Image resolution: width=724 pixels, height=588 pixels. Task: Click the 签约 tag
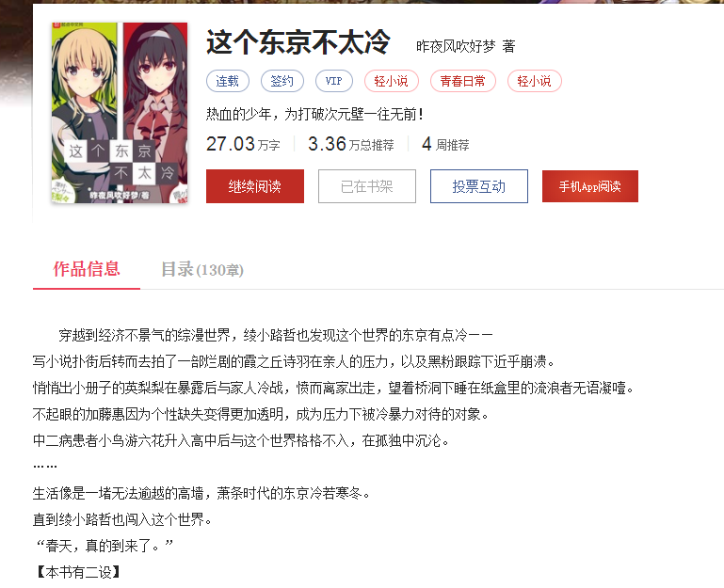pos(282,81)
